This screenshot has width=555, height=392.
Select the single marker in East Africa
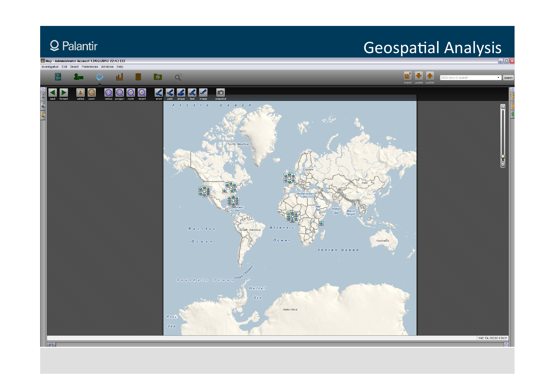pyautogui.click(x=321, y=224)
